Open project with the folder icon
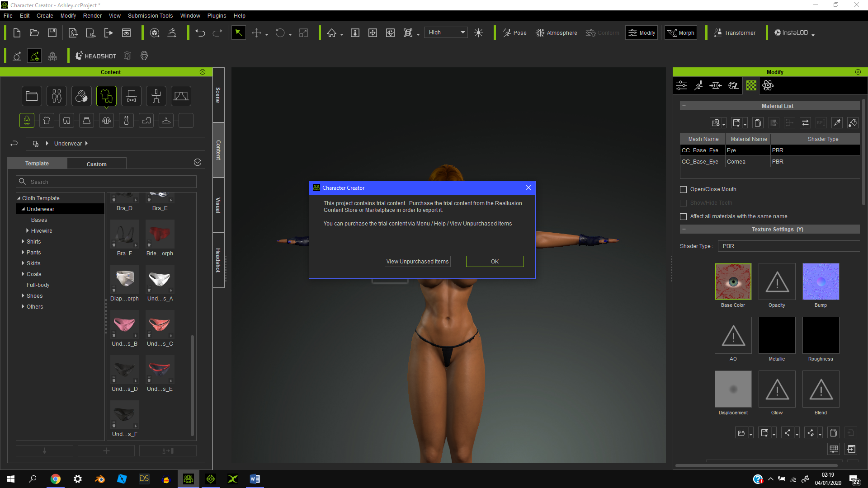The image size is (868, 488). pyautogui.click(x=34, y=33)
